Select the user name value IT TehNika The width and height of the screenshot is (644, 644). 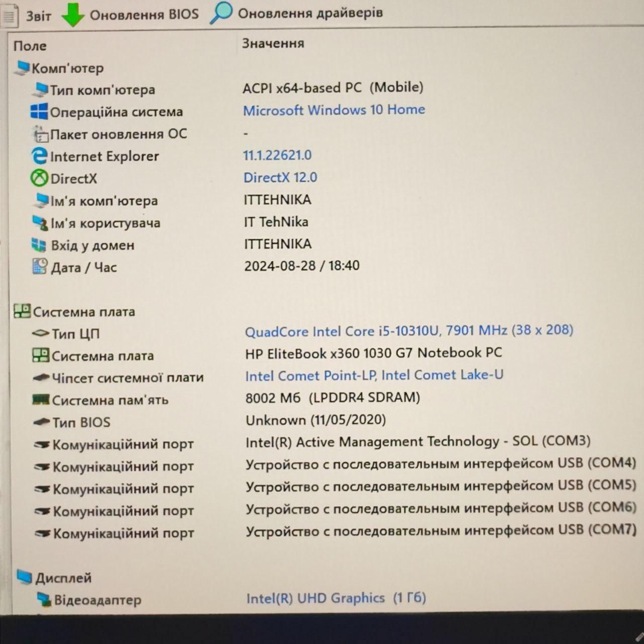point(276,222)
